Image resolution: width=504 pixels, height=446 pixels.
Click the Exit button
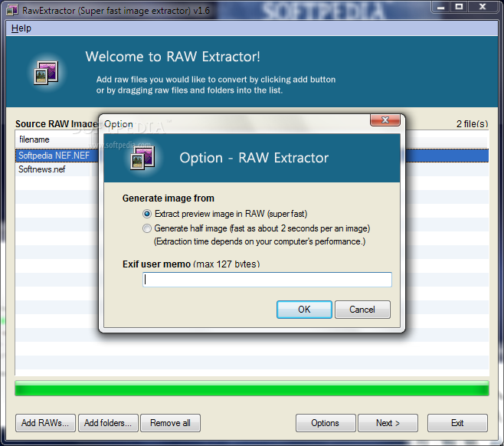click(457, 422)
